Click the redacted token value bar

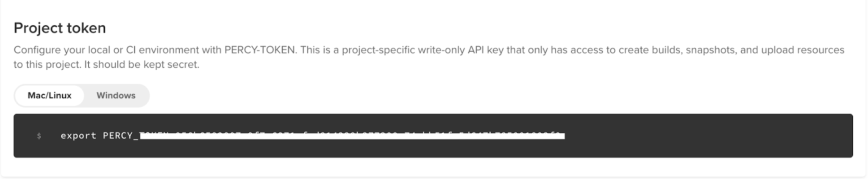click(x=352, y=136)
